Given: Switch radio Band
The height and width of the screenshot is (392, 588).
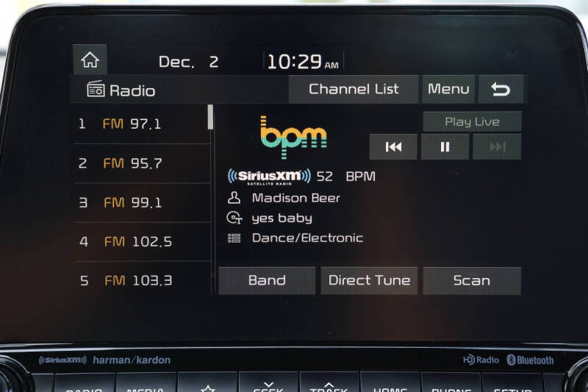Looking at the screenshot, I should (x=267, y=280).
